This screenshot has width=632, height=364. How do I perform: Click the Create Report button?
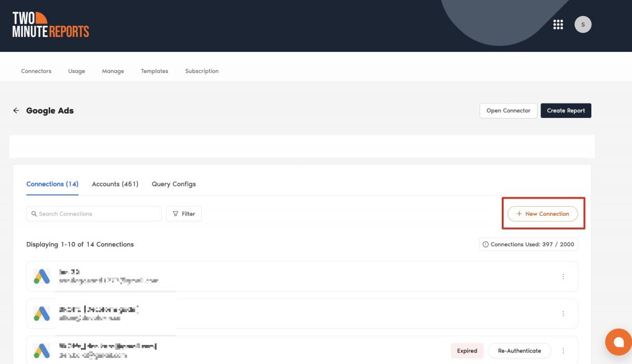click(566, 110)
